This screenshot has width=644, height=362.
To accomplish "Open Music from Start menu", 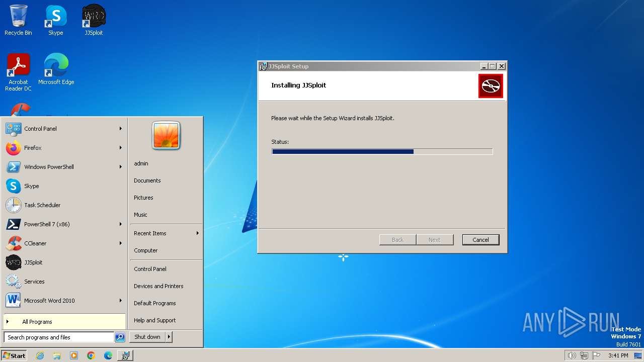I will coord(140,215).
